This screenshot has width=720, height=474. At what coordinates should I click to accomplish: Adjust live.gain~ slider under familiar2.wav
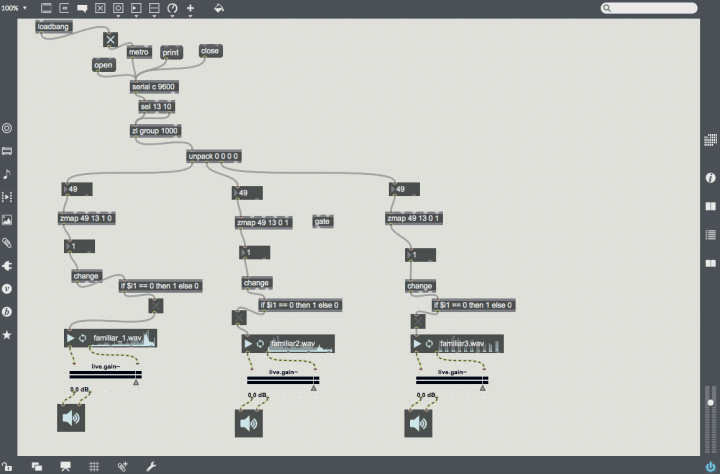[x=283, y=380]
